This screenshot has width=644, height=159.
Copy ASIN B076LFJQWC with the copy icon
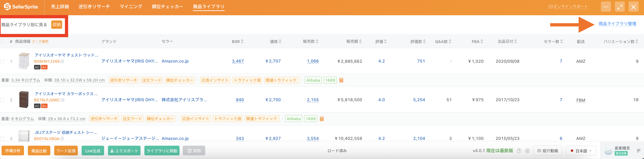(63, 100)
